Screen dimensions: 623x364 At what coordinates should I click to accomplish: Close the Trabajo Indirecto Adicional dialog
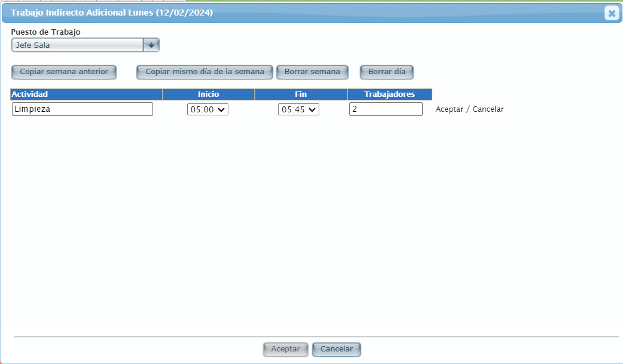coord(612,13)
